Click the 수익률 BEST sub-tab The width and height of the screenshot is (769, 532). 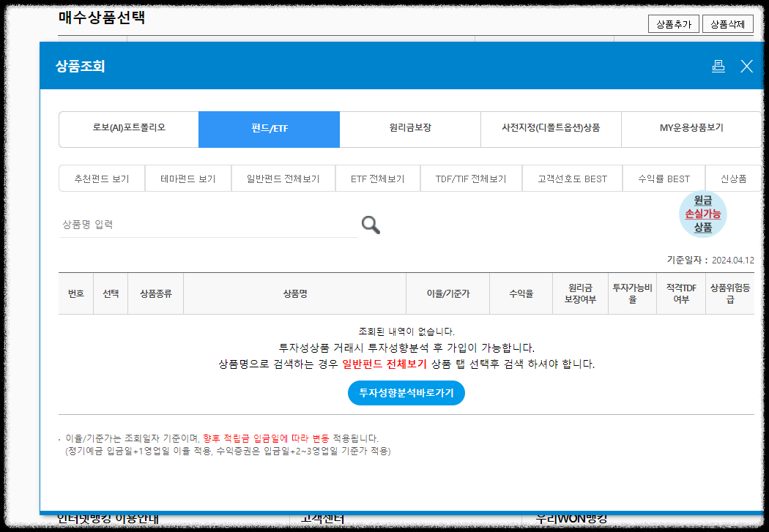point(663,177)
